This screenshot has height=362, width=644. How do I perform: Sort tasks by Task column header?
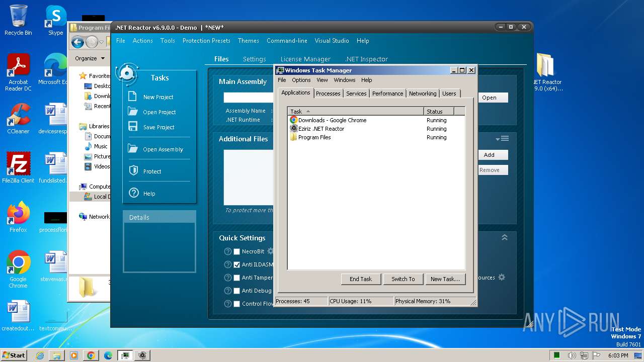[356, 111]
